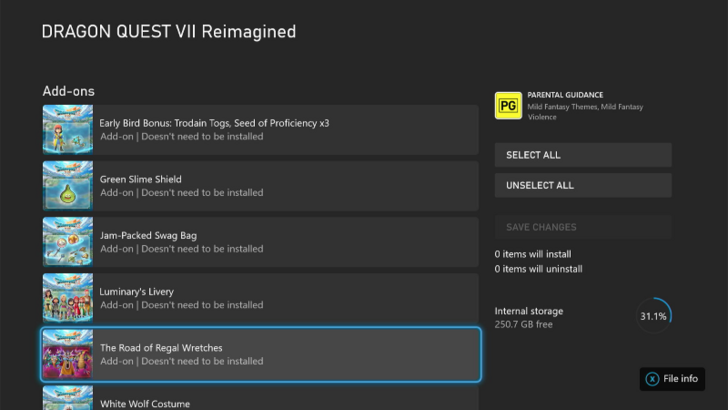Open File info
Image resolution: width=728 pixels, height=410 pixels.
(x=672, y=379)
